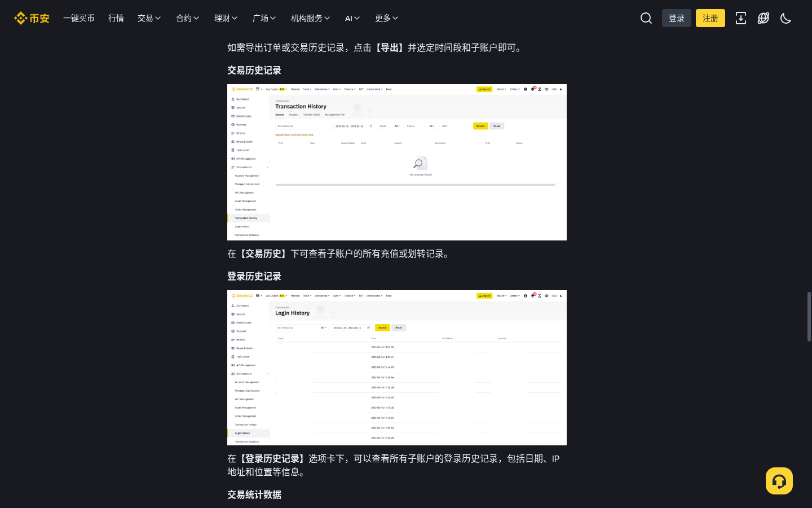812x508 pixels.
Task: Click the page vertical scrollbar thumb
Action: coord(809,317)
